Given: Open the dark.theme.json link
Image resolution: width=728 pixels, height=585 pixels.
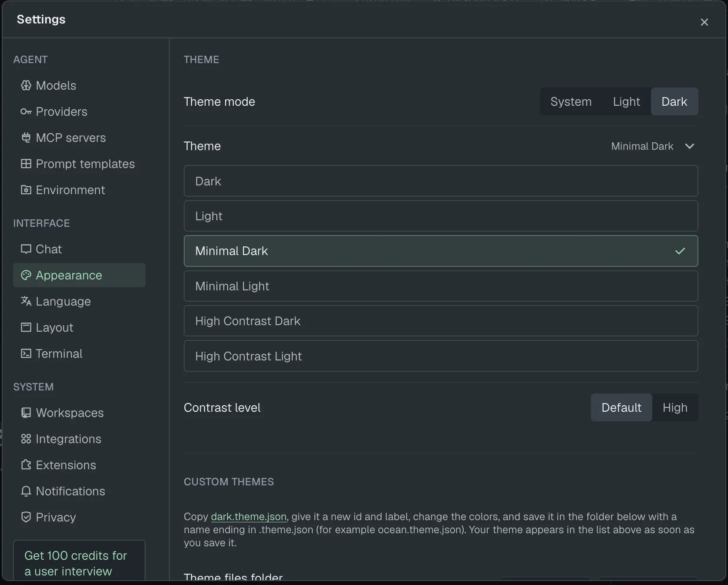Looking at the screenshot, I should click(249, 517).
